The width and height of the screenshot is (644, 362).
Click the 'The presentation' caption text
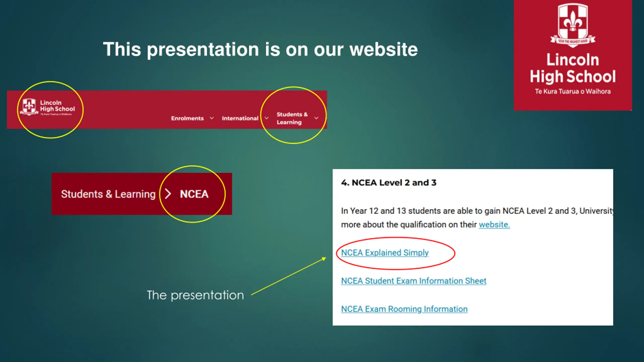(x=195, y=295)
